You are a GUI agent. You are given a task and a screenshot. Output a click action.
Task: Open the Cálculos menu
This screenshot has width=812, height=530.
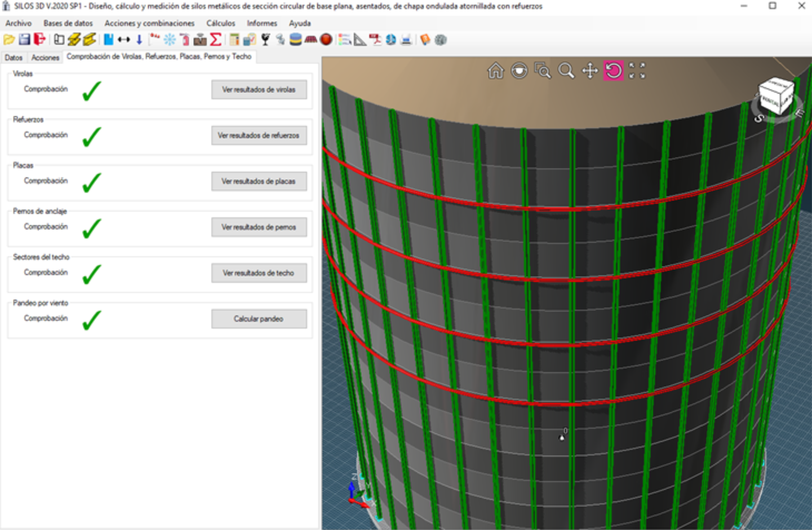[220, 23]
